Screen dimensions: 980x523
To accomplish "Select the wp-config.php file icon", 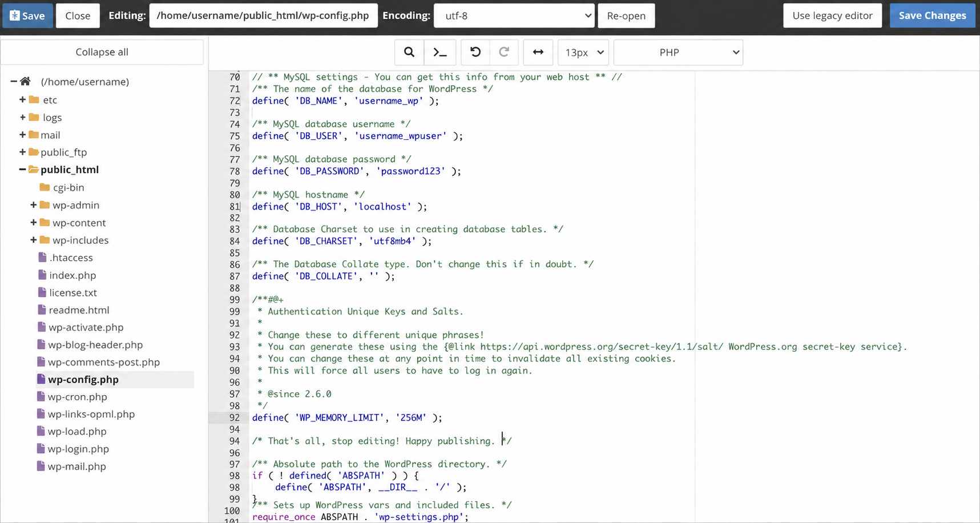I will click(x=41, y=379).
